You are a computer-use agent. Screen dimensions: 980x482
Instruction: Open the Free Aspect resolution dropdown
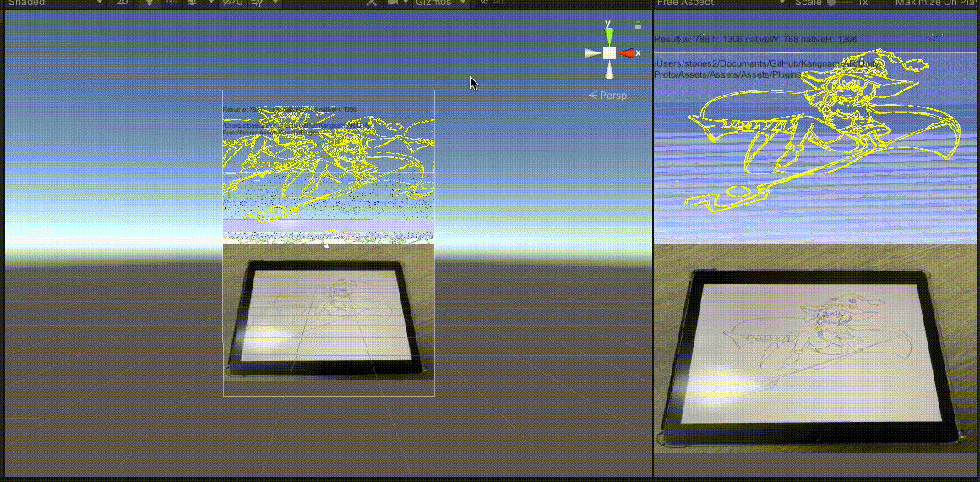pos(721,3)
